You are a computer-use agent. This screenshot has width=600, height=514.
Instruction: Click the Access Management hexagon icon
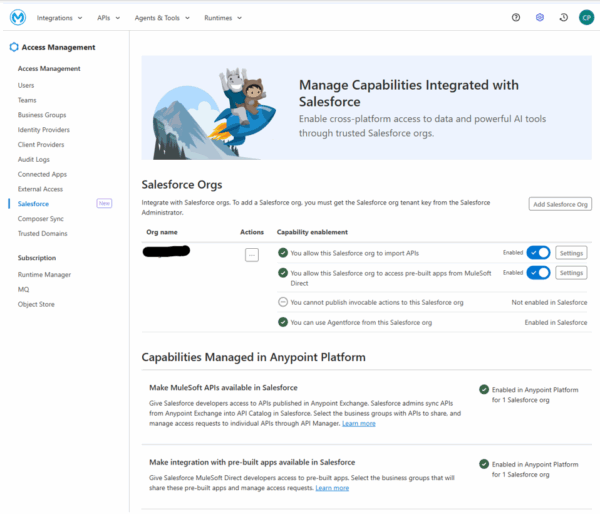click(x=14, y=47)
